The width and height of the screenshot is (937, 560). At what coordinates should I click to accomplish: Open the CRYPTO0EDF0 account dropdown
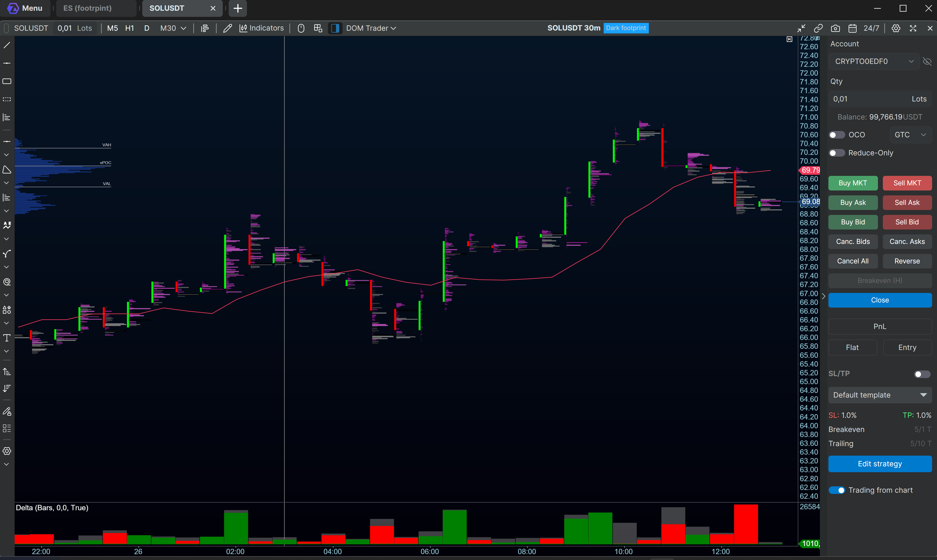click(x=874, y=61)
